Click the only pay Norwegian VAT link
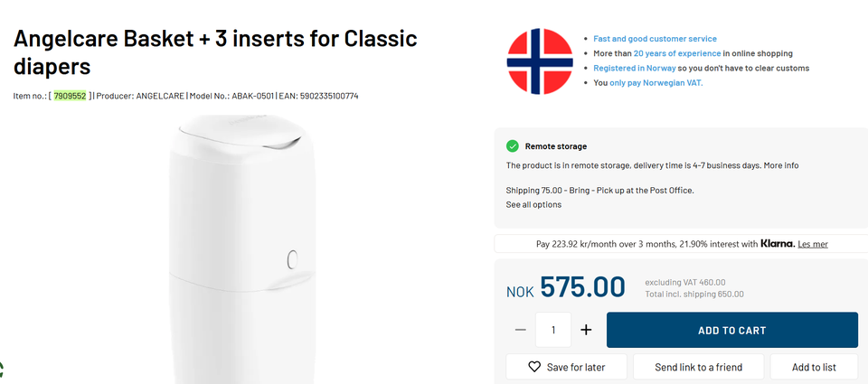Image resolution: width=868 pixels, height=384 pixels. click(656, 82)
